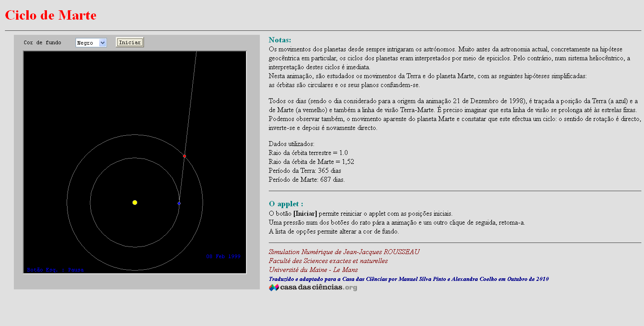
Task: Click 'Université du Maine - Le Mans' text
Action: 313,270
